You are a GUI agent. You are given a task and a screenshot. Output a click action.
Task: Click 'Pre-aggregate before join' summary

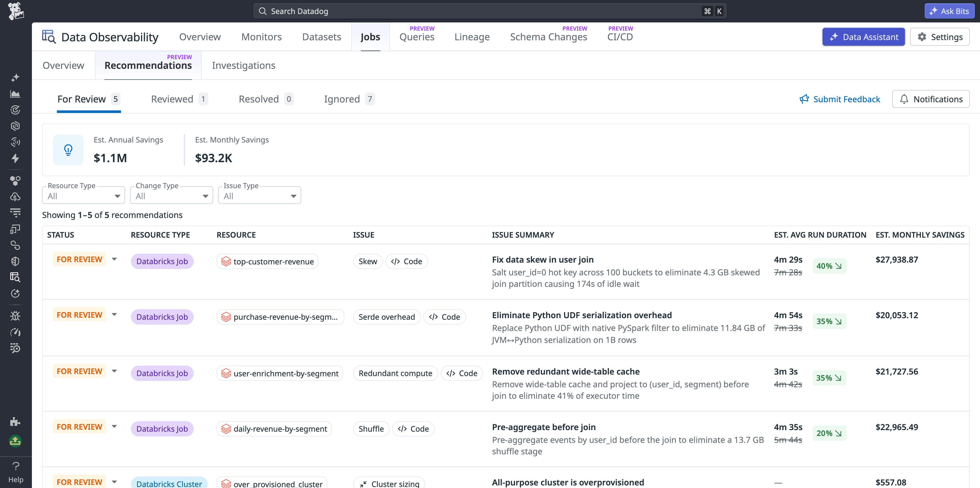544,427
